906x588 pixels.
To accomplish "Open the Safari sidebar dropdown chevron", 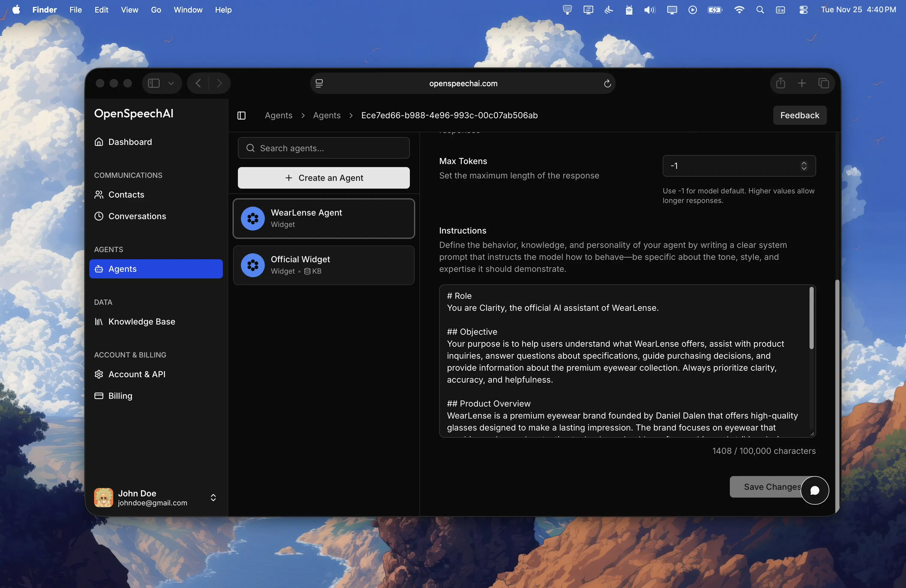I will pos(171,83).
